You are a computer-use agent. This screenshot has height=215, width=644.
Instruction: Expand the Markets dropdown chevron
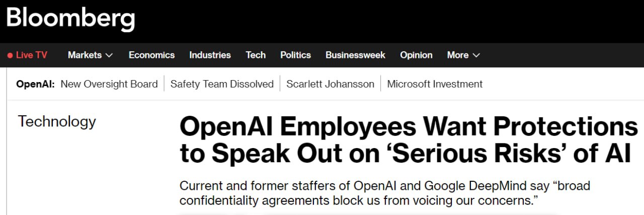109,55
